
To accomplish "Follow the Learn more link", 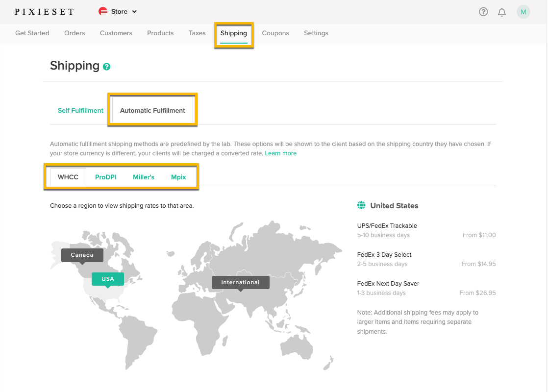I will (x=281, y=153).
